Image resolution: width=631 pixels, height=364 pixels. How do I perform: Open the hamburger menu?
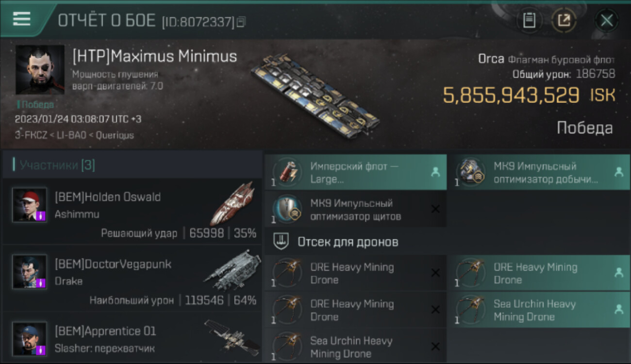tap(22, 19)
